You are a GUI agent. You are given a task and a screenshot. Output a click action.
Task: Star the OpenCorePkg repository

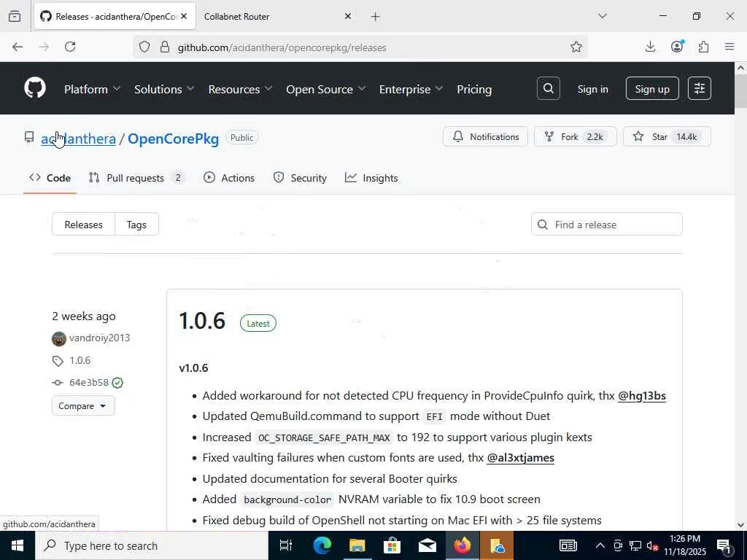coord(667,136)
